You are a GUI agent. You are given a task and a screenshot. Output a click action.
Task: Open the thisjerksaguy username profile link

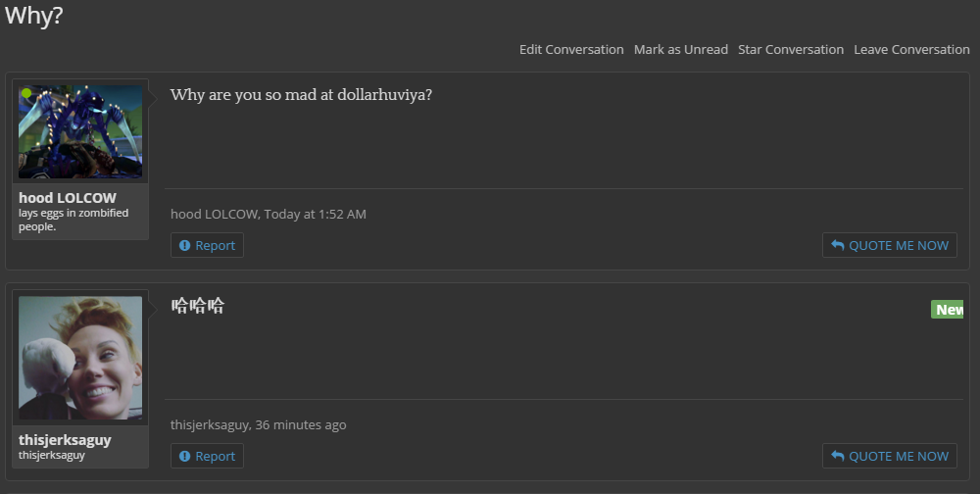pos(65,439)
